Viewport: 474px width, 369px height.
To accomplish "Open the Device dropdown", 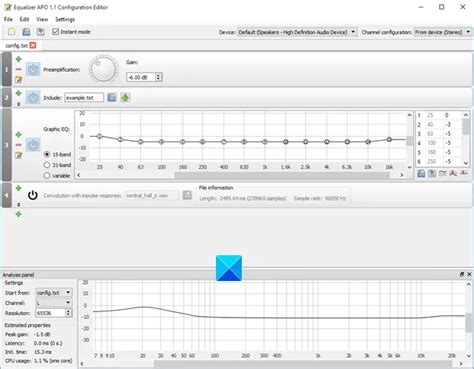I will (x=297, y=32).
